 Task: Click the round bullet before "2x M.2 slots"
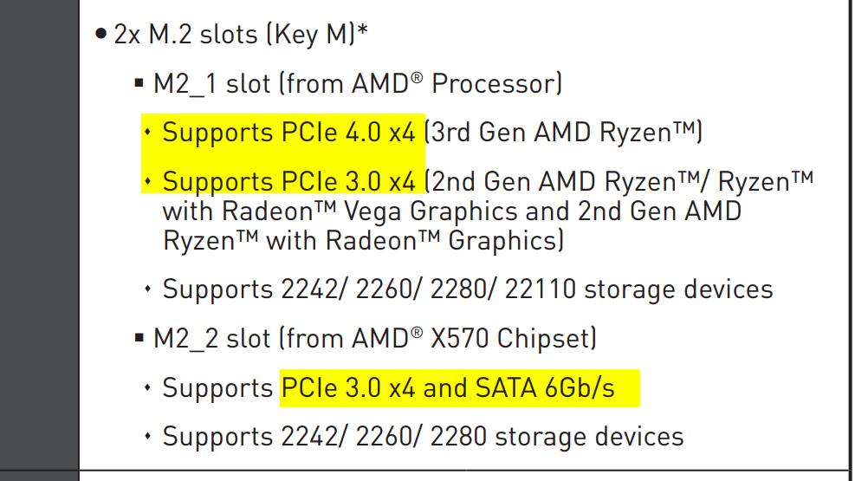100,35
